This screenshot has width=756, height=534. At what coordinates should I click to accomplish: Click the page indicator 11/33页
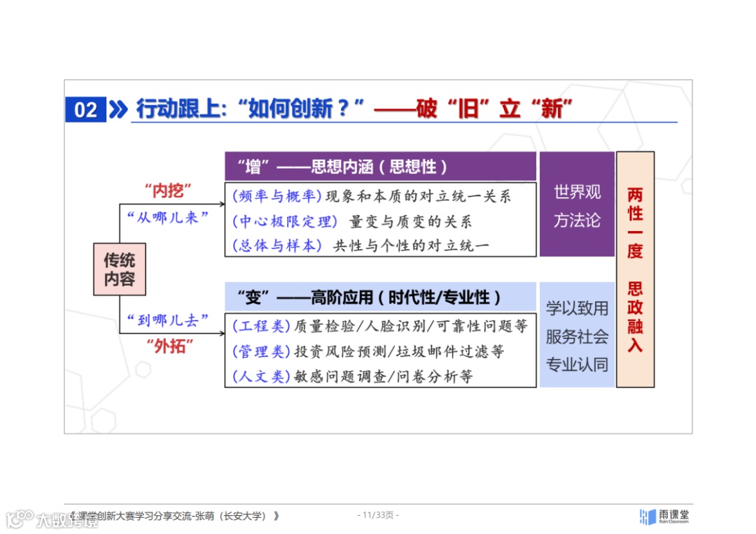(x=378, y=515)
